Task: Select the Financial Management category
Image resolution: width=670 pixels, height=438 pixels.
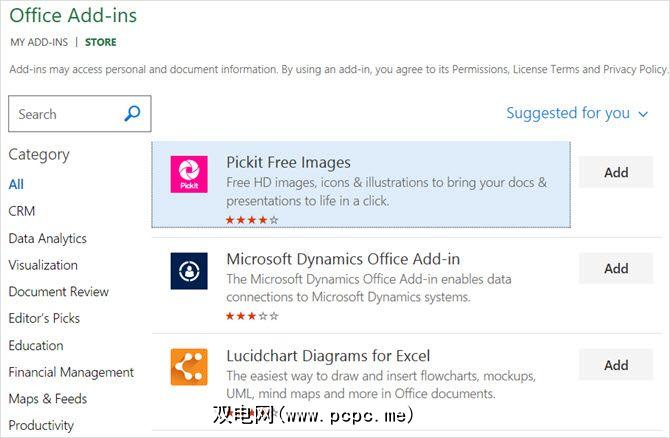Action: tap(71, 372)
